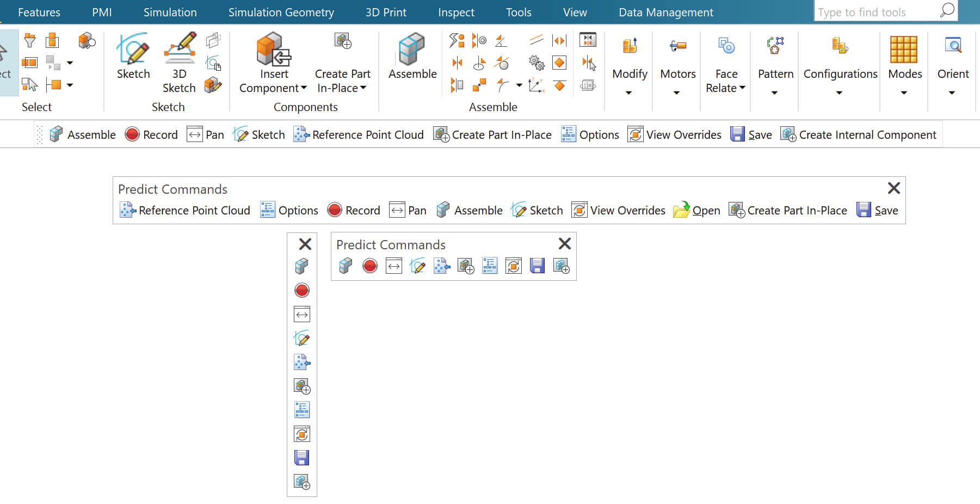Click View Overrides in docked command bar
The image size is (980, 504).
675,134
